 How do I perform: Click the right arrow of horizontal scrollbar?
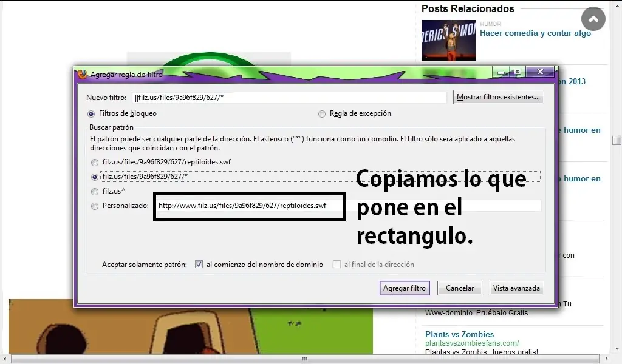coord(606,359)
